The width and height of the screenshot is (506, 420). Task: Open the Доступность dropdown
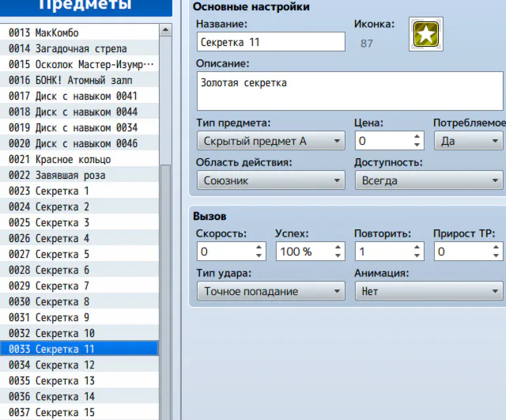[x=429, y=180]
